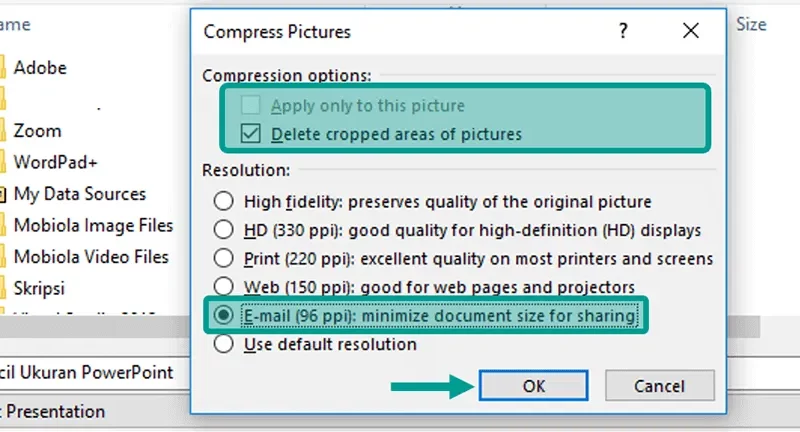800x432 pixels.
Task: Open Mobiola Video Files folder
Action: pyautogui.click(x=91, y=257)
